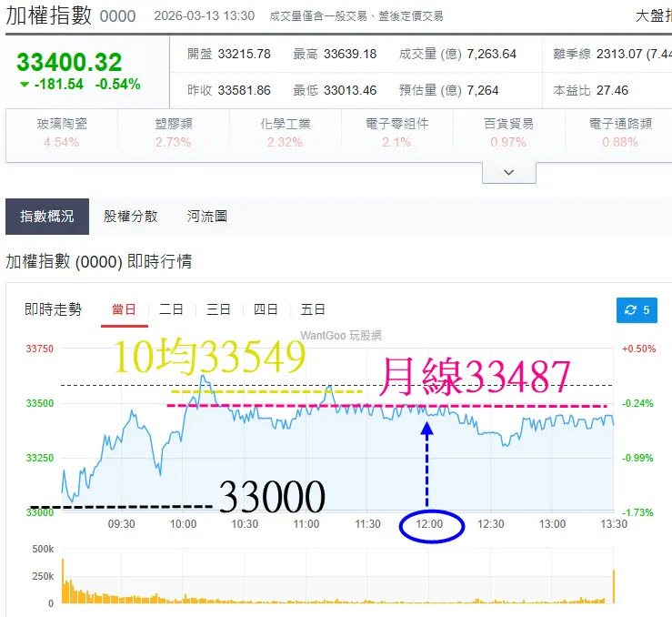
Task: Open the 玻璃陶瓷 sector at 4.54%
Action: click(x=62, y=133)
